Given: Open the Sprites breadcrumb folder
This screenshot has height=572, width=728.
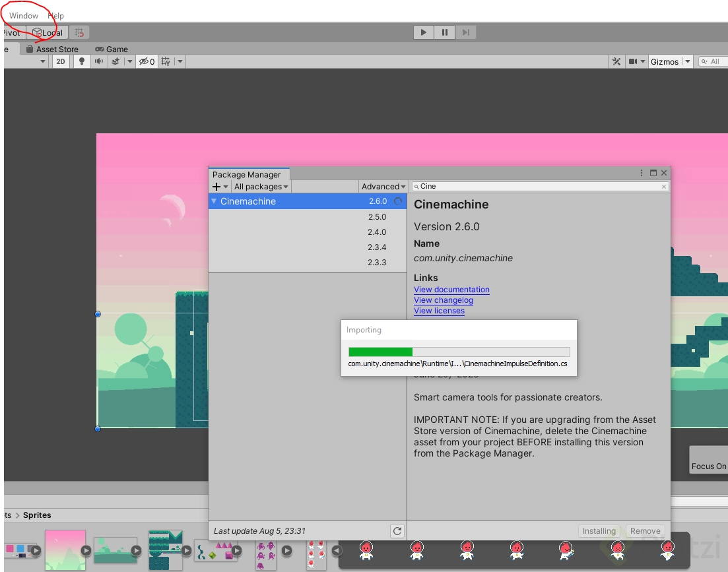Looking at the screenshot, I should click(37, 515).
